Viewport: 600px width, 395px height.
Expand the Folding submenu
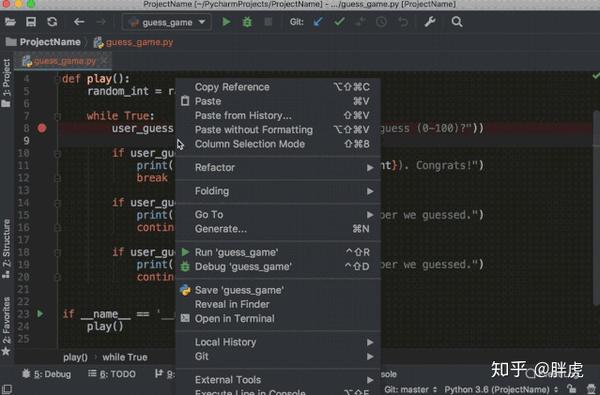coord(278,191)
